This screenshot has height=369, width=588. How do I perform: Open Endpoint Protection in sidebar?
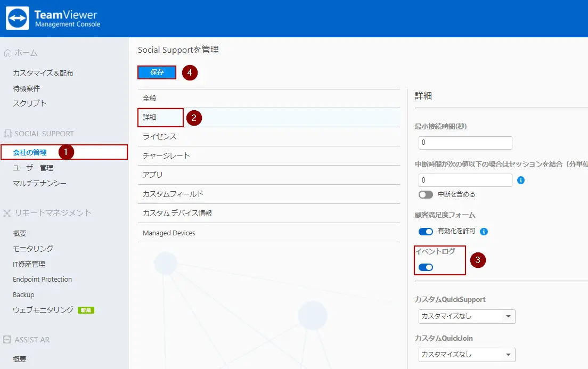43,280
